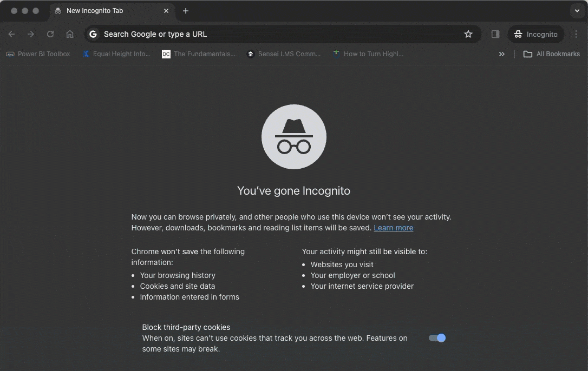
Task: Open Equal Height Info bookmark
Action: click(x=116, y=54)
